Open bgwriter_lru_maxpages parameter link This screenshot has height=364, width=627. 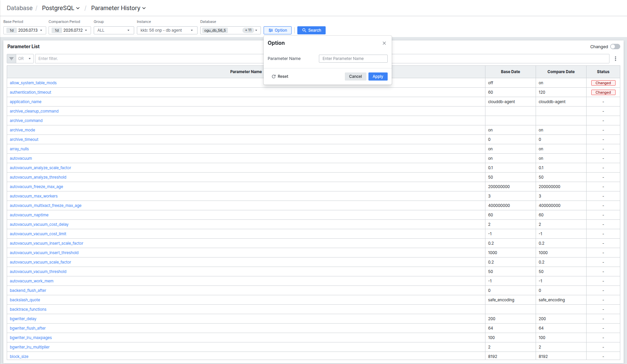(31, 338)
